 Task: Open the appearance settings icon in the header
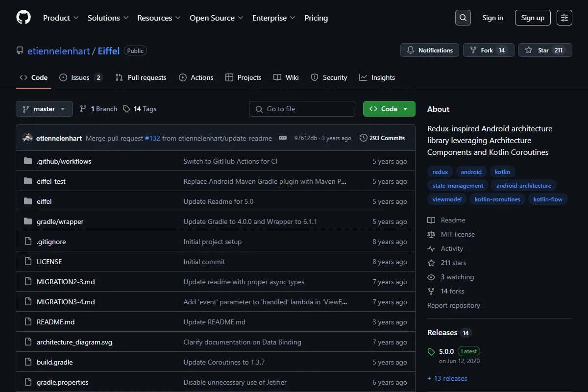(x=564, y=18)
